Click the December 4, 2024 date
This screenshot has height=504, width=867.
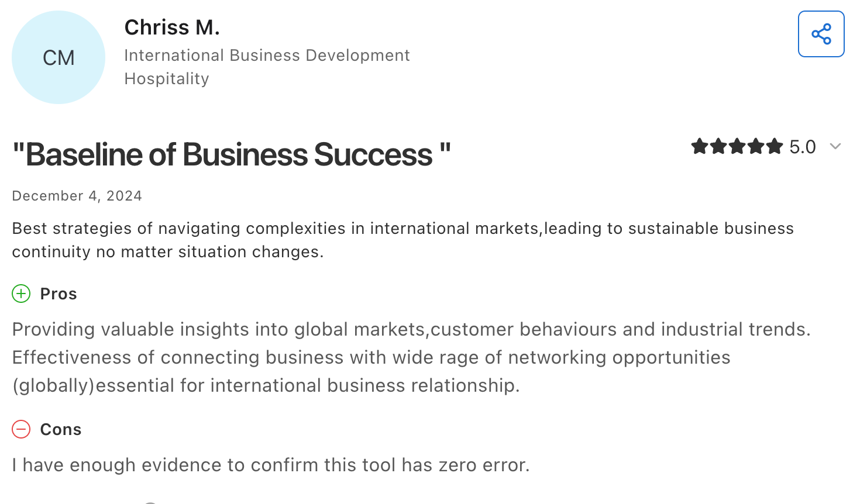(x=77, y=196)
